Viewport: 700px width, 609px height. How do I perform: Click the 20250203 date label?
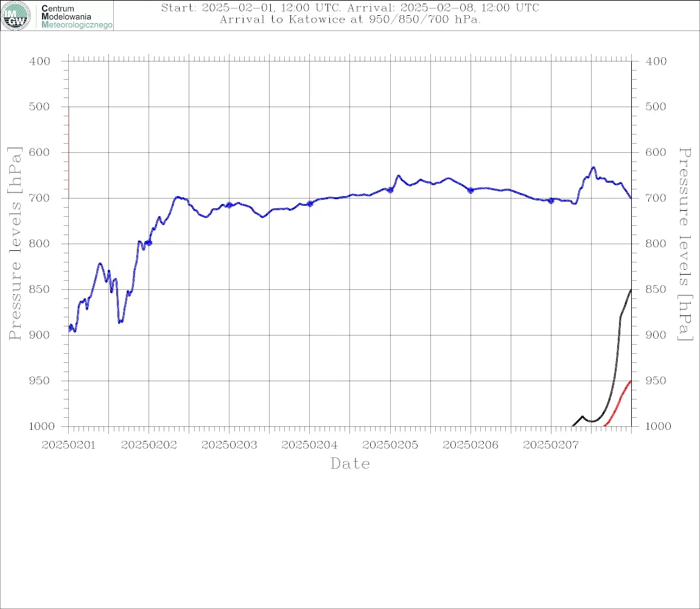pyautogui.click(x=229, y=445)
